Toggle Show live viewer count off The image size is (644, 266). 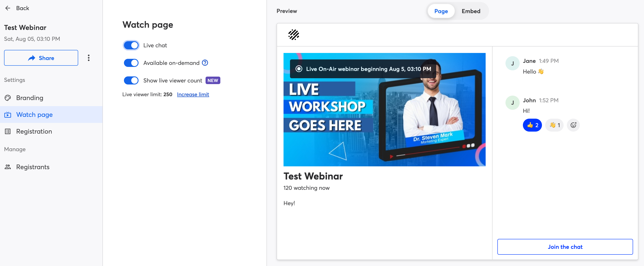131,80
